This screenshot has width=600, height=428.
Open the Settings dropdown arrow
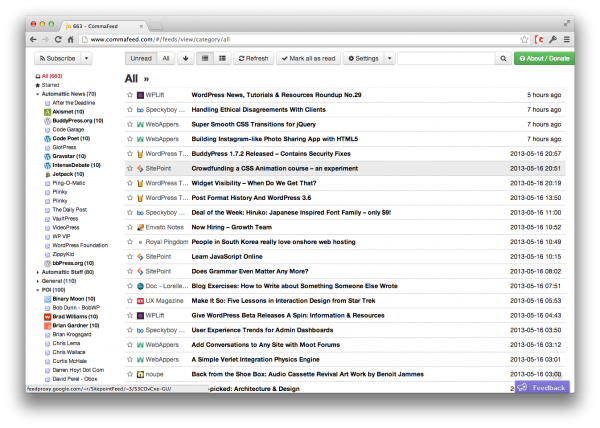[390, 59]
